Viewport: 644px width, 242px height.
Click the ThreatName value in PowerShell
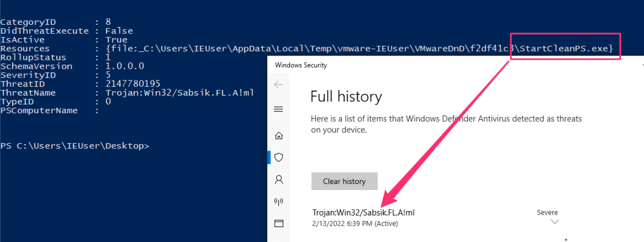pyautogui.click(x=180, y=93)
